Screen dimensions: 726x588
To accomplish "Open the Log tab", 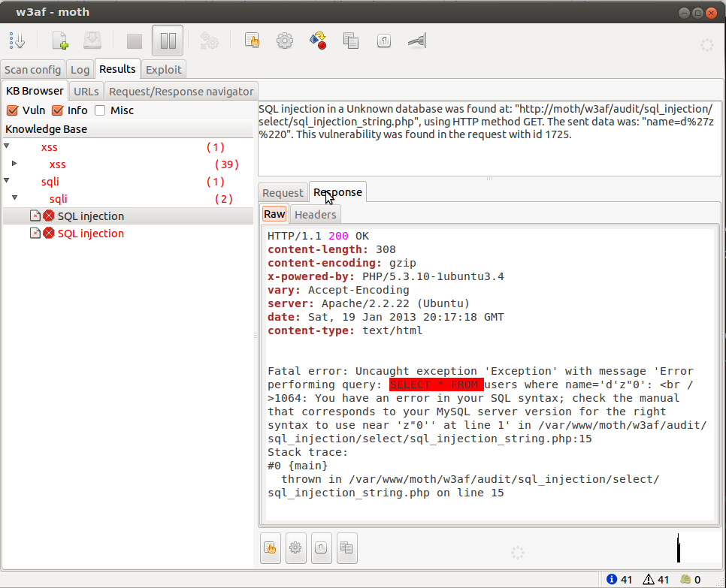I will (80, 70).
